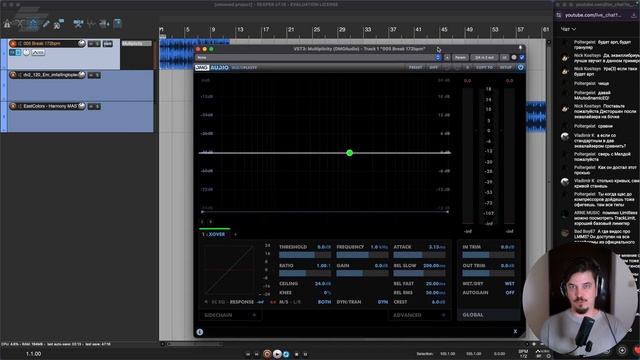Viewport: 640px width, 360px height.
Task: Click the plus button next to preset dropdown
Action: pos(447,58)
